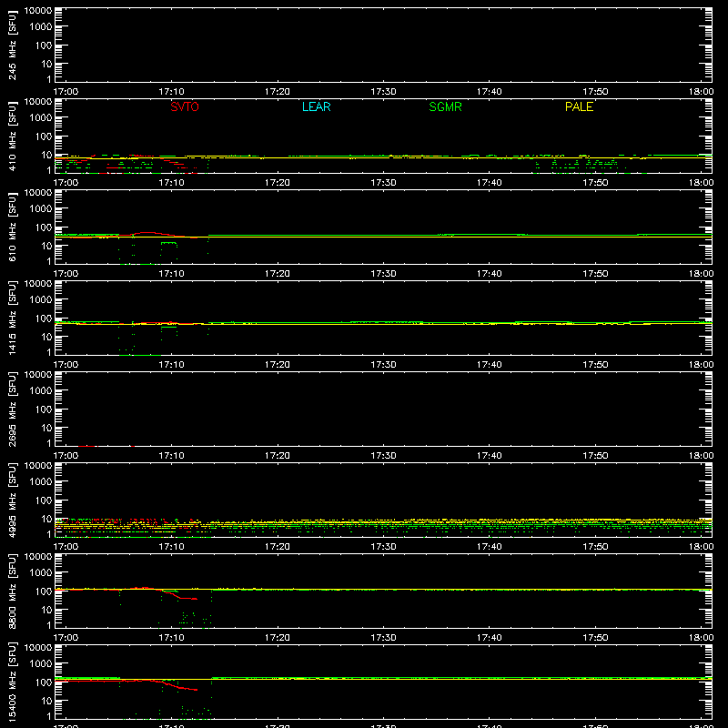Screen dimensions: 728x728
Task: Click the red SVTO bump in 610 MHz plot
Action: click(x=147, y=233)
